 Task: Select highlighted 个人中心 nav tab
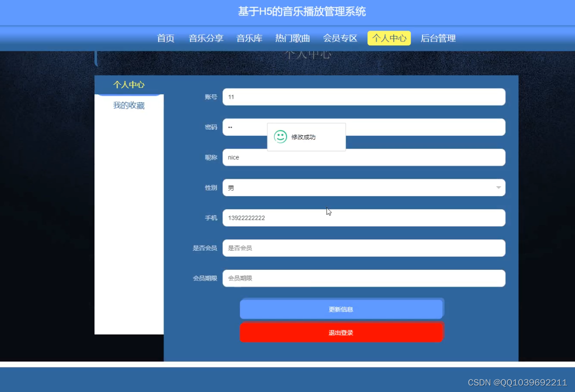(389, 38)
